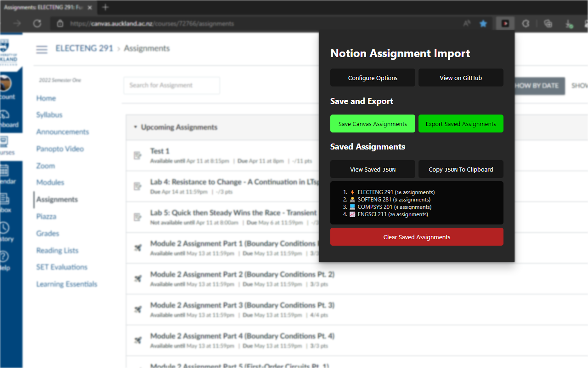Open Panopto Video in course navigation
Screen dimensions: 588x368
point(60,149)
